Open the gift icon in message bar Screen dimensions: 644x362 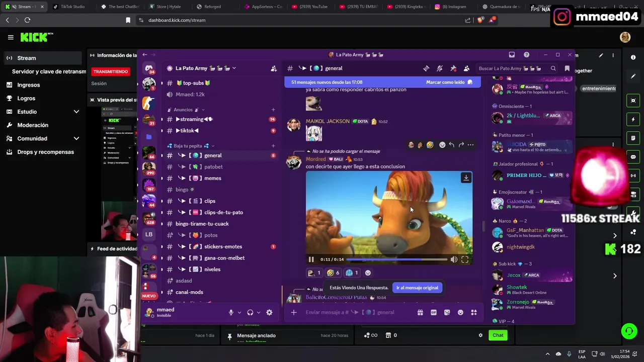420,312
